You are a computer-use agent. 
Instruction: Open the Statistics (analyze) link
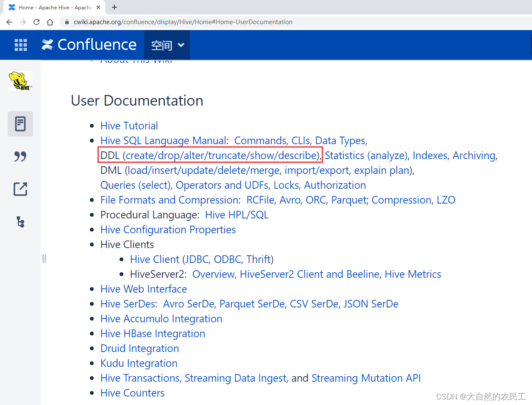click(x=366, y=156)
